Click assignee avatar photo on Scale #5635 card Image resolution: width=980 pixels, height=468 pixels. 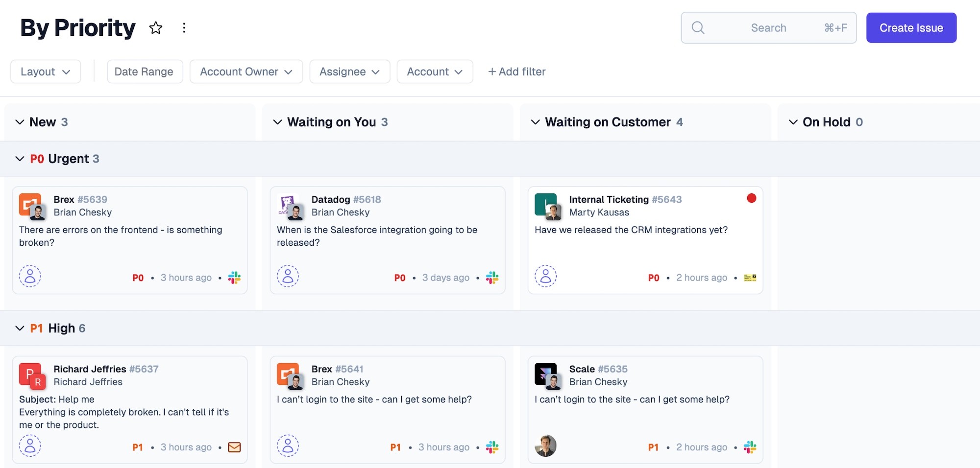pyautogui.click(x=545, y=445)
